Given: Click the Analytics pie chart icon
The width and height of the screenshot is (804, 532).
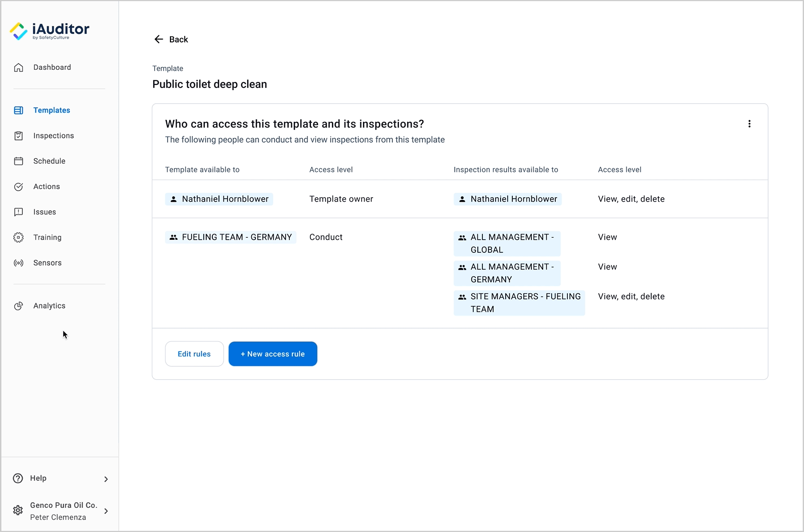Looking at the screenshot, I should click(19, 306).
